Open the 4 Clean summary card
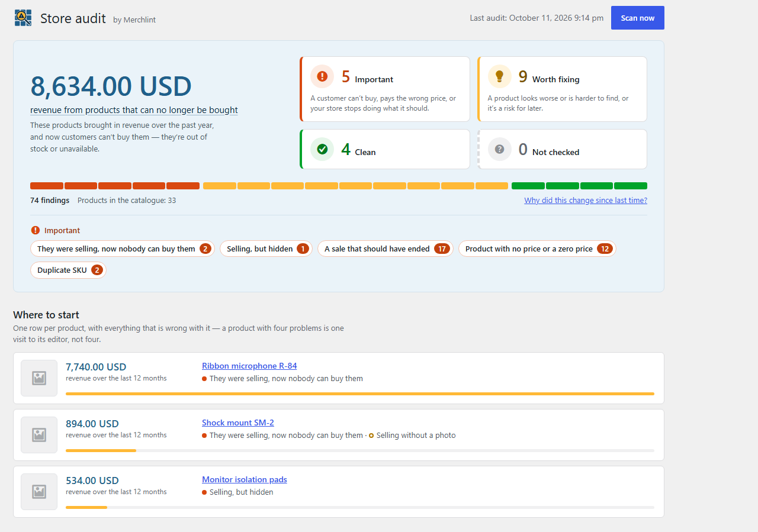Screen dimensions: 758x532 (385, 149)
